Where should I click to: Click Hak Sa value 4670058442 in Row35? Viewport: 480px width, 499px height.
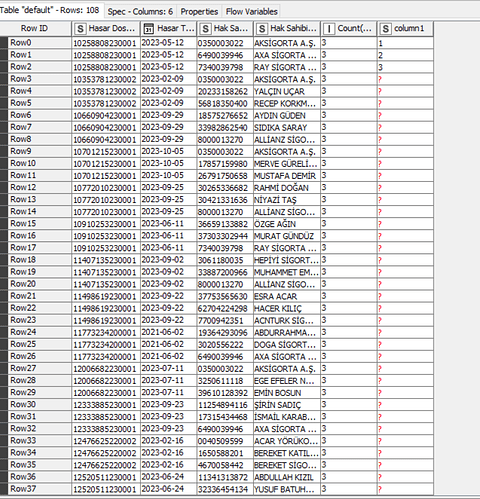[225, 465]
